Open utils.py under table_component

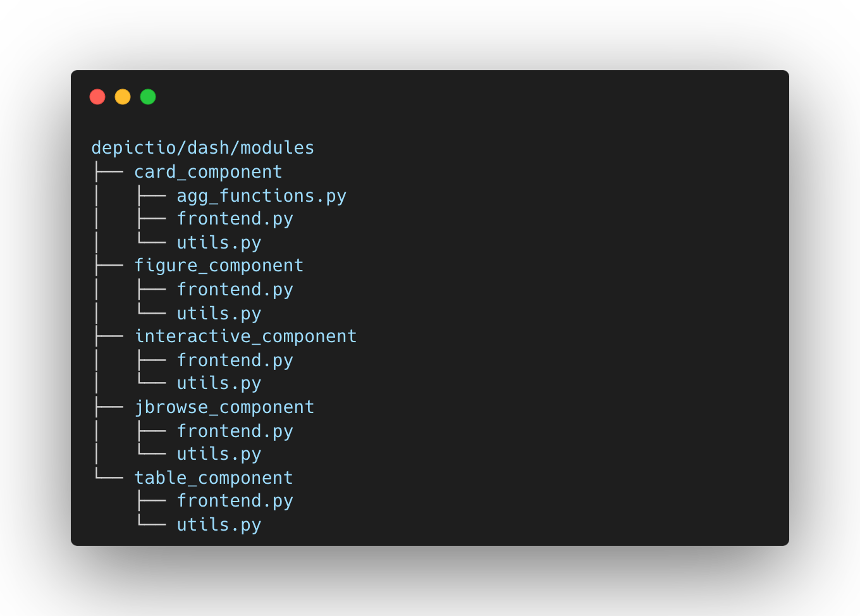point(219,525)
